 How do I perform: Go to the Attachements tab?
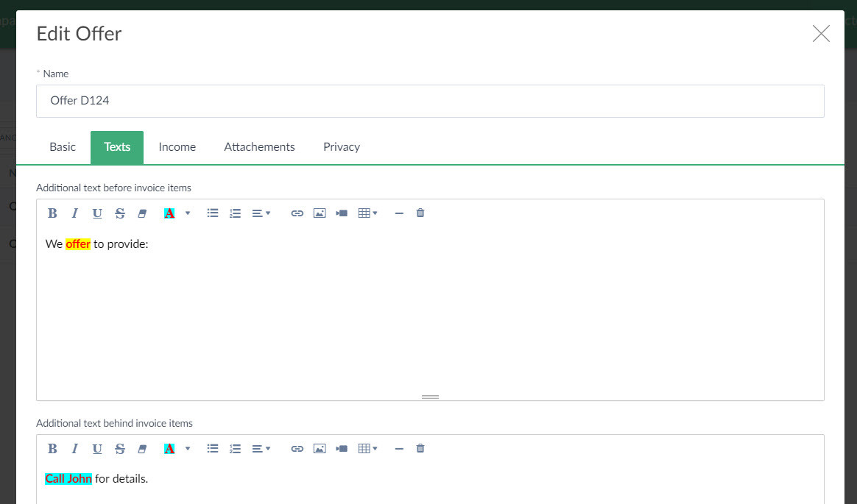259,147
